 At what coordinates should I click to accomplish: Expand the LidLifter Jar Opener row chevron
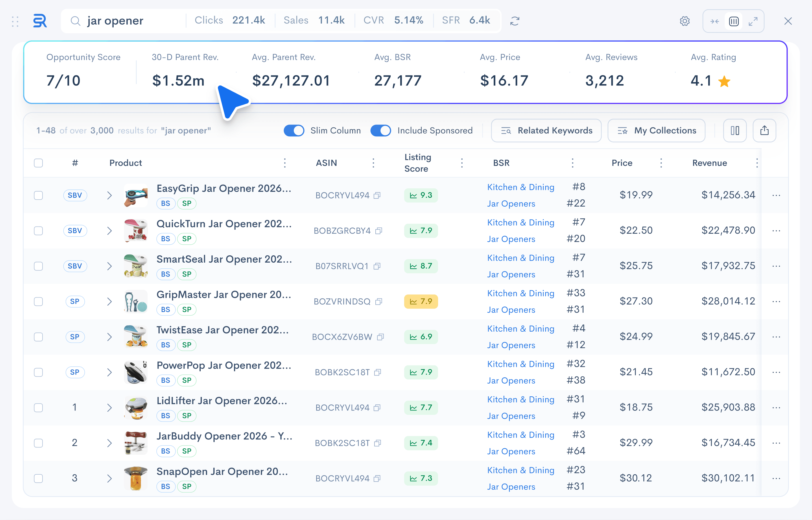pyautogui.click(x=109, y=408)
